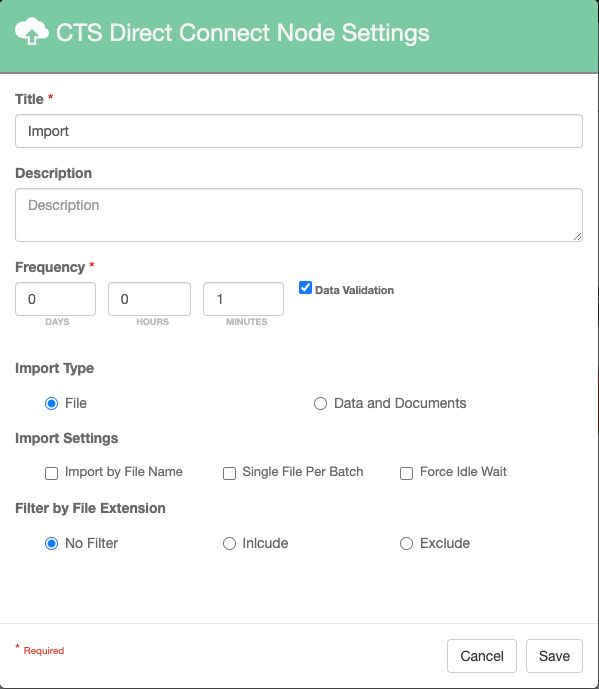Select Data and Documents import type
599x689 pixels.
coord(320,403)
